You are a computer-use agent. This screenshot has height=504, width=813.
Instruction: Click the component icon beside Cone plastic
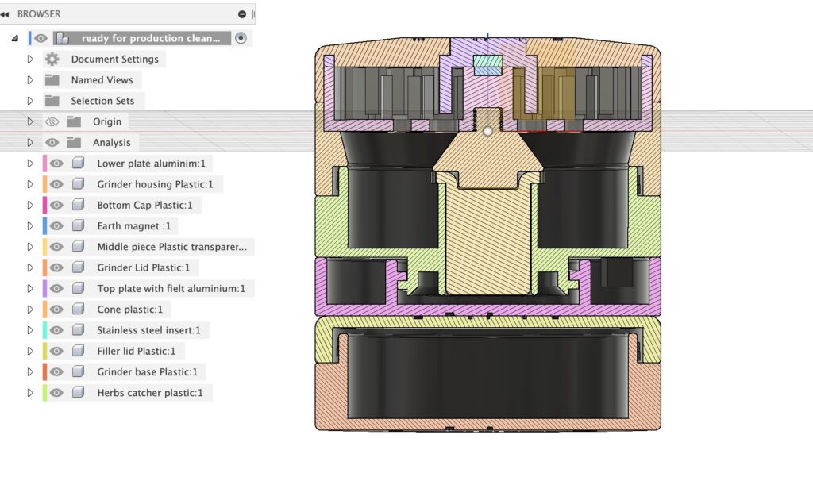(78, 310)
